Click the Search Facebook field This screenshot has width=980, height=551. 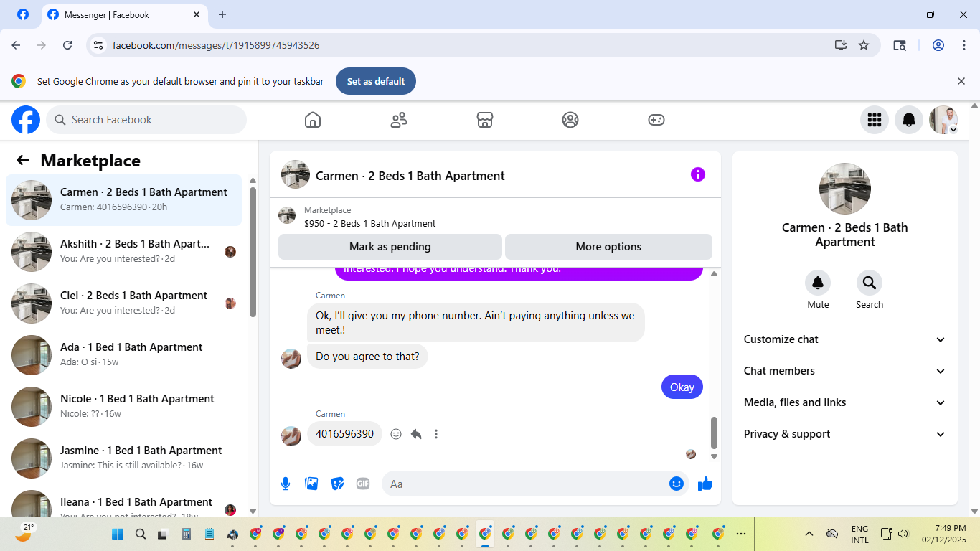pyautogui.click(x=146, y=120)
